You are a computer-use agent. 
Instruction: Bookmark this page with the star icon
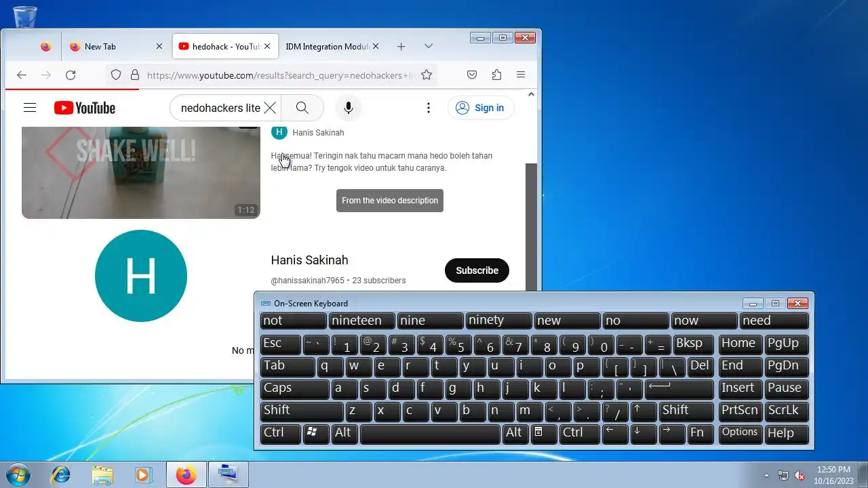point(427,75)
